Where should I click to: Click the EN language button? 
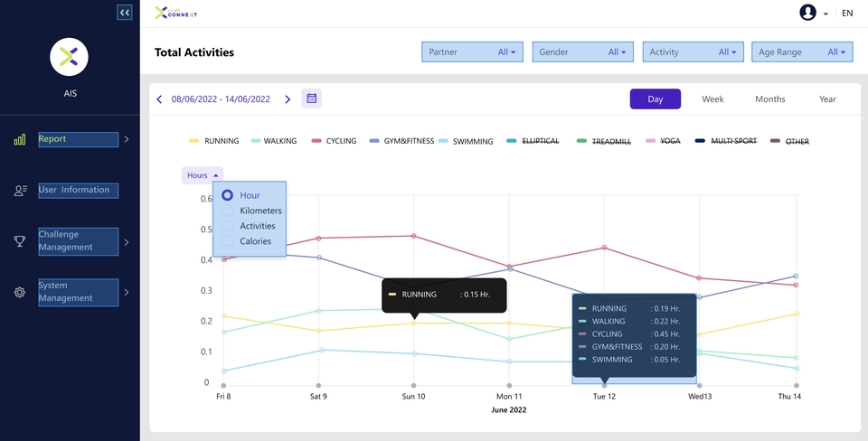coord(847,13)
